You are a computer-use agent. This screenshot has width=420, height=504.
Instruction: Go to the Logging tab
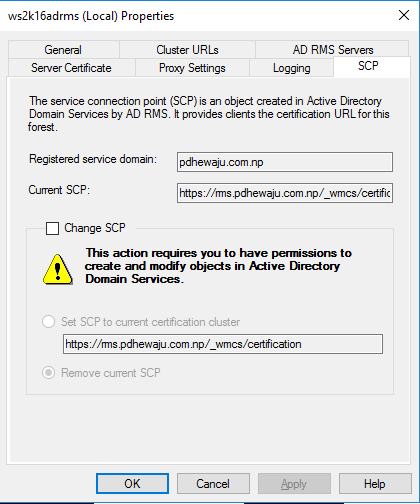(x=292, y=68)
